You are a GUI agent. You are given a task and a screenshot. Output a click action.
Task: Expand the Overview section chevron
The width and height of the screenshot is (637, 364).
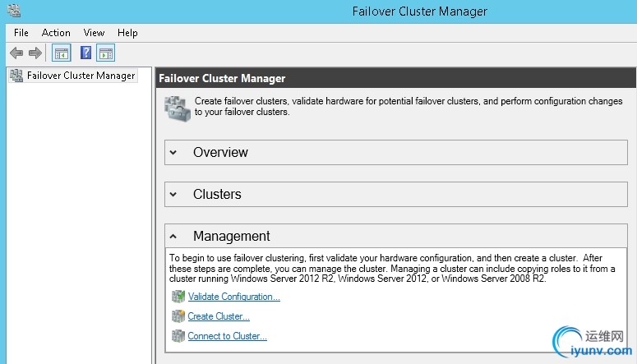tap(173, 153)
